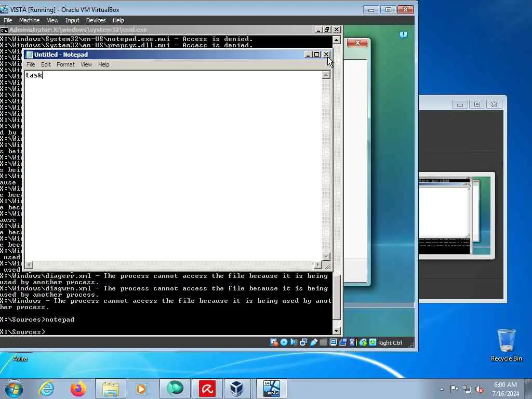This screenshot has width=532, height=399.
Task: Open the Windows Start orb
Action: tap(14, 389)
